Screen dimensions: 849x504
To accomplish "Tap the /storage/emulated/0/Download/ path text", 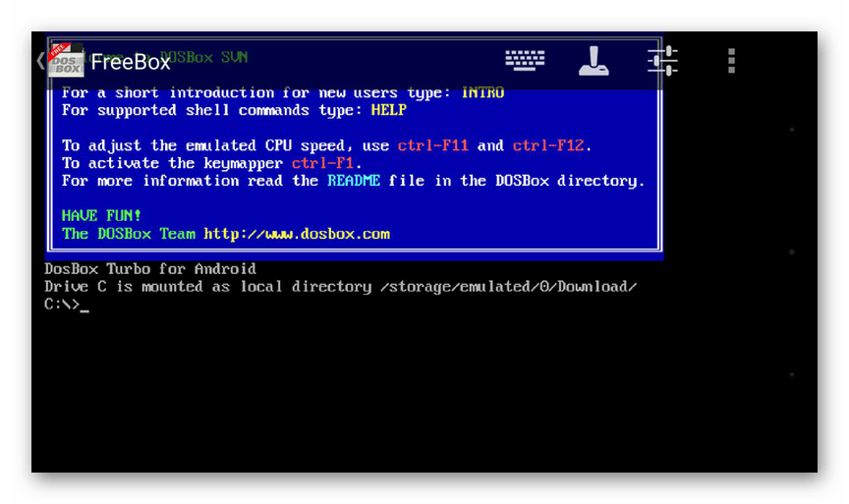I will (x=508, y=287).
